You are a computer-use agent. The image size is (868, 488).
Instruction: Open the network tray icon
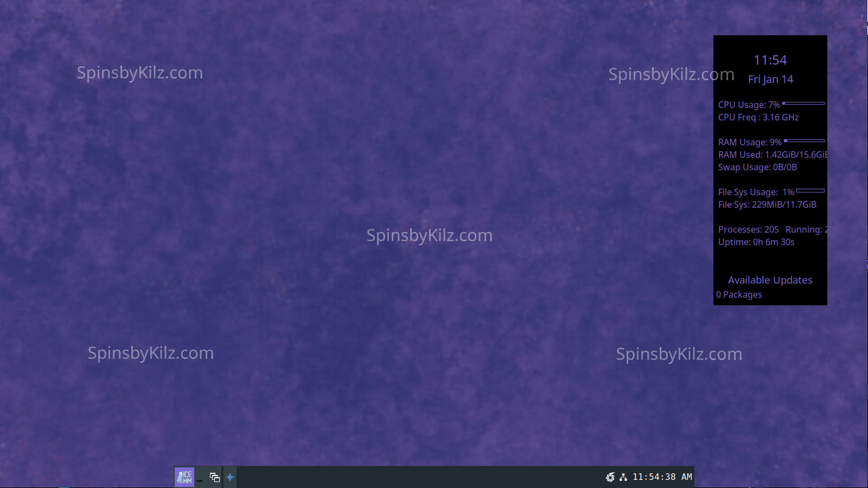pos(623,477)
